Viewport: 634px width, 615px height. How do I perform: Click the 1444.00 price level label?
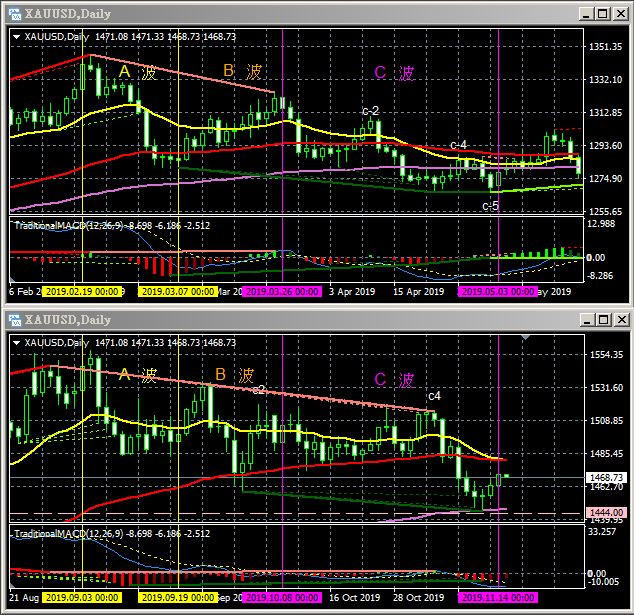606,512
